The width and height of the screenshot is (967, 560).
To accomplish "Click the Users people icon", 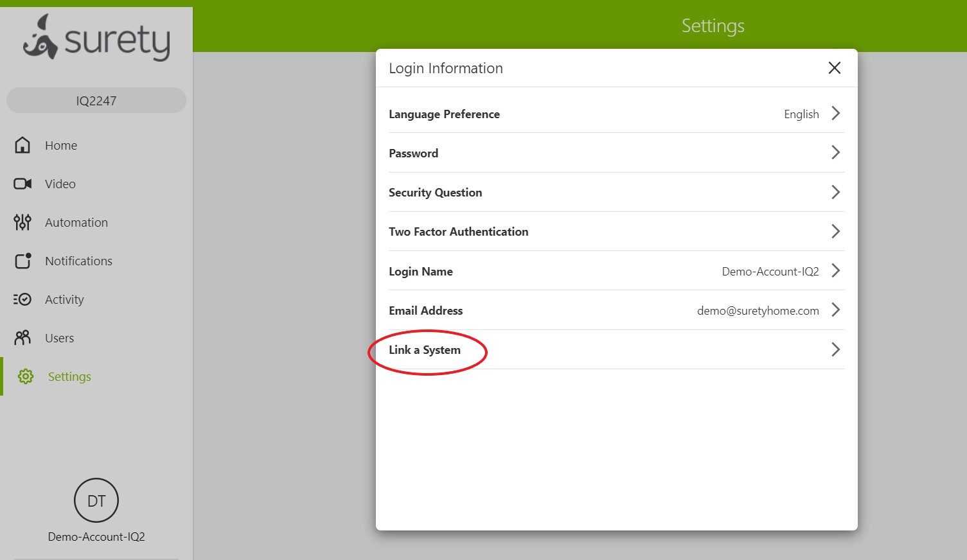I will coord(22,338).
